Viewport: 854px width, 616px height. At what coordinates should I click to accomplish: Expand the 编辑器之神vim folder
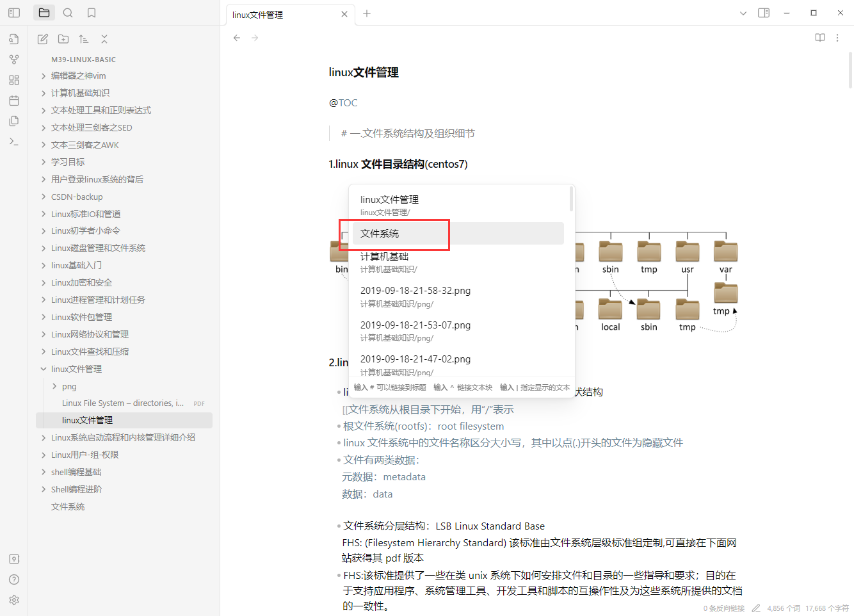(x=44, y=76)
